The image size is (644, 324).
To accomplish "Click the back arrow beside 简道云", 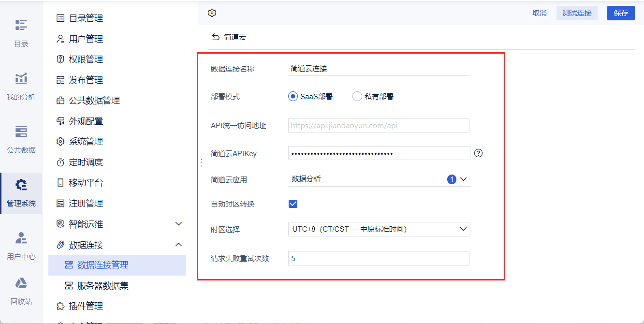I will pos(216,37).
